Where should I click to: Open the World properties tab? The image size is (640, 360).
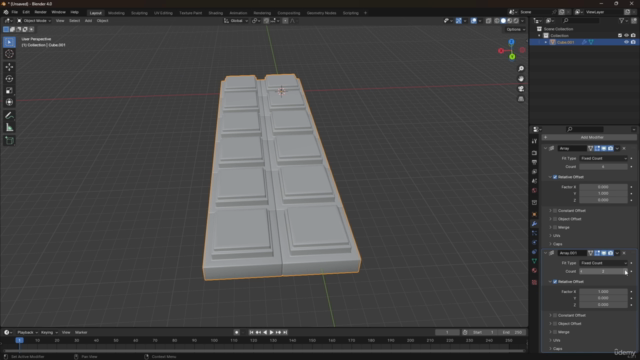coord(534,191)
